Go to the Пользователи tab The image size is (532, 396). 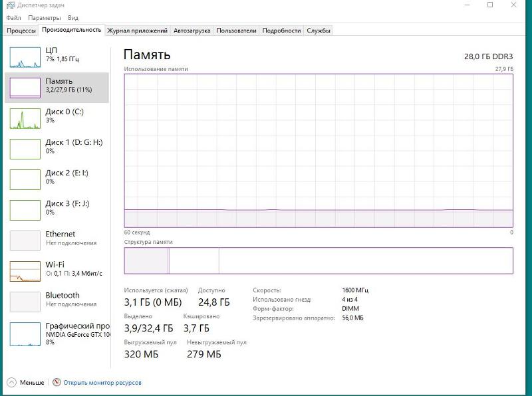click(x=237, y=31)
